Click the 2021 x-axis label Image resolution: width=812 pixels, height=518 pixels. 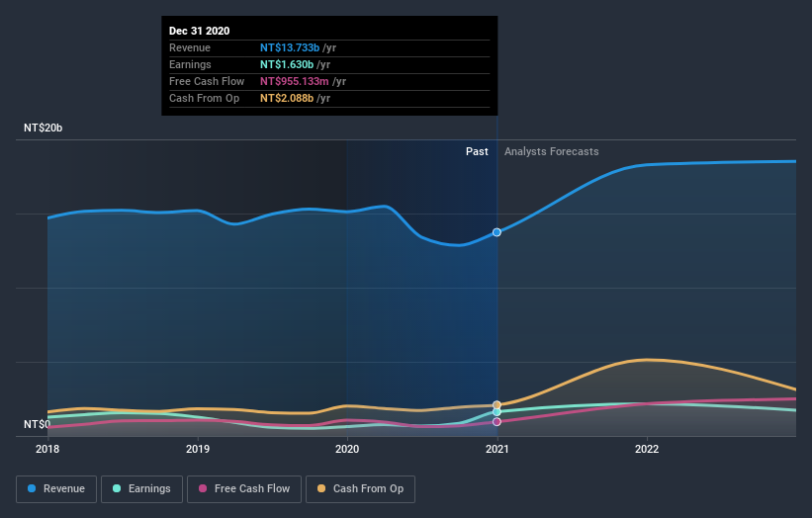coord(496,449)
